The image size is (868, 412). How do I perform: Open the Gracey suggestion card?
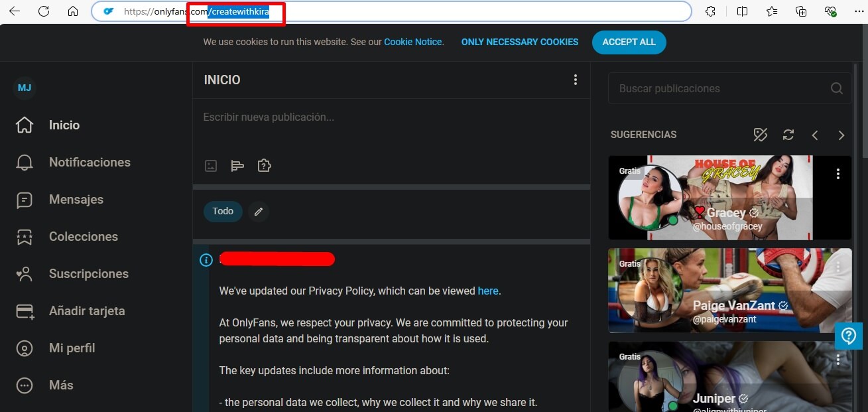(729, 198)
